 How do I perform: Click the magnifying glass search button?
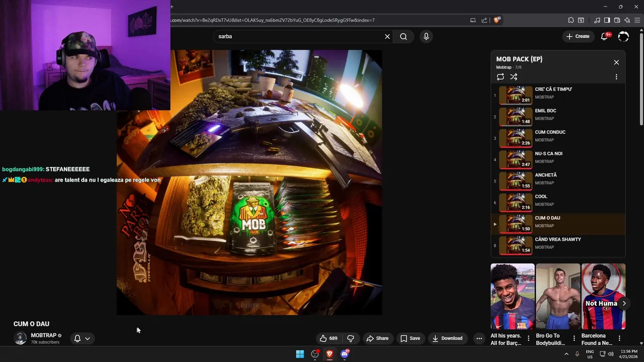[404, 36]
